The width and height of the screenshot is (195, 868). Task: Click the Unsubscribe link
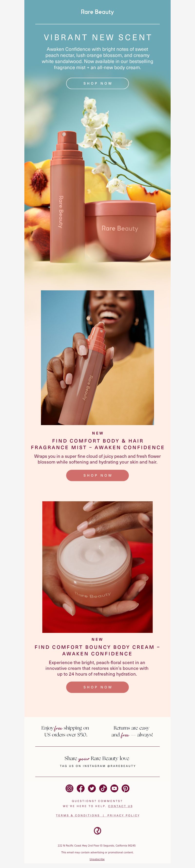97,859
